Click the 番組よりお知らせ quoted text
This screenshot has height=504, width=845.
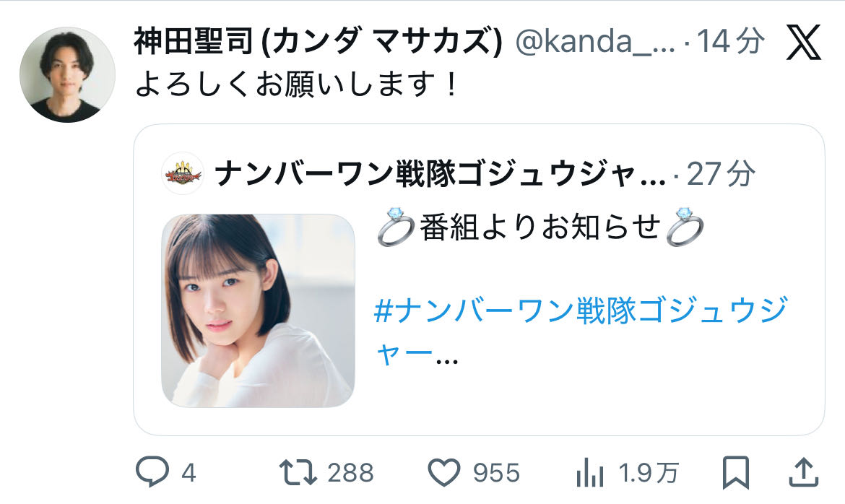point(540,227)
